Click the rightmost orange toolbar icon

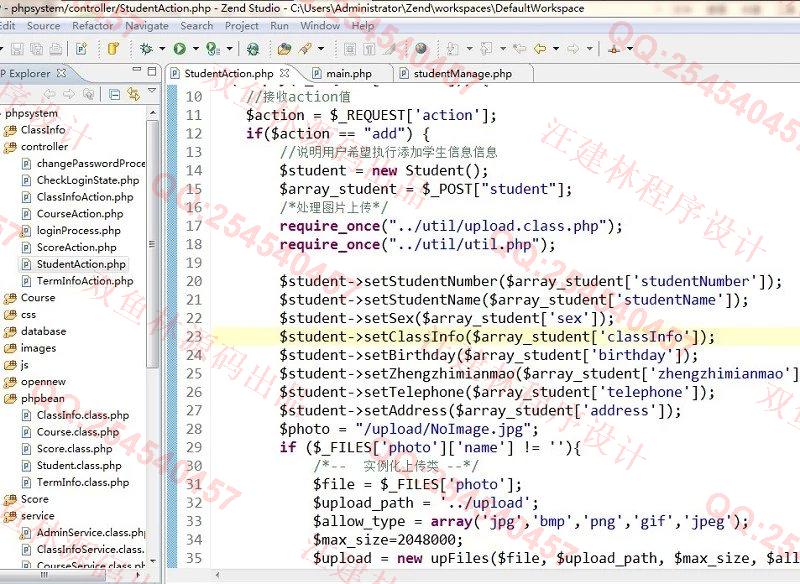point(614,49)
